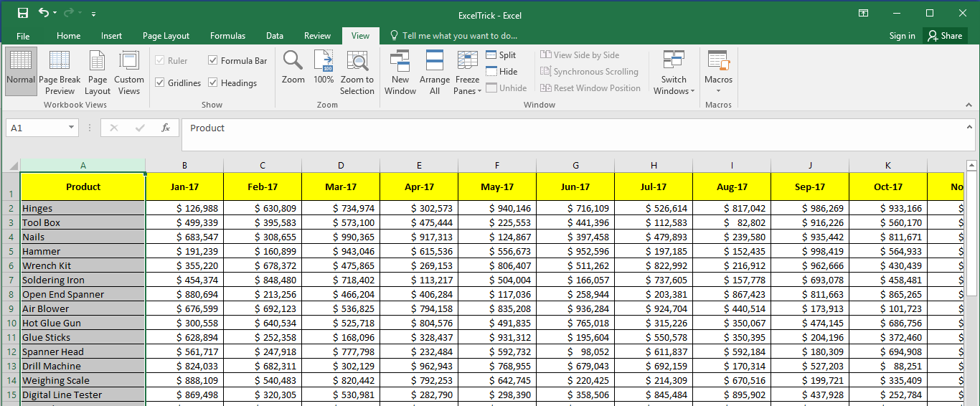Viewport: 980px width, 406px height.
Task: Open the Formulas ribbon tab
Action: [x=227, y=36]
